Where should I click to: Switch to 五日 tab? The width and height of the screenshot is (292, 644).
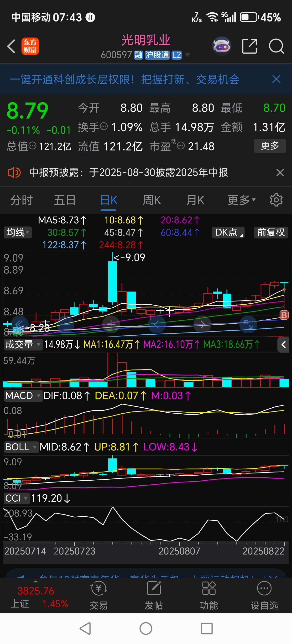click(65, 200)
